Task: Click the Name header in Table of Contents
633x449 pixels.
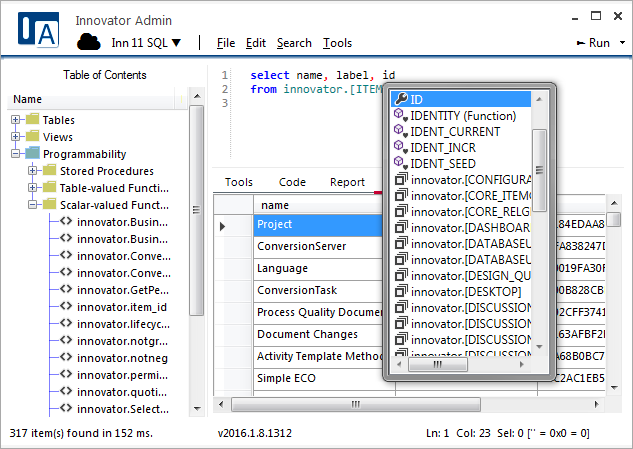Action: coord(91,99)
